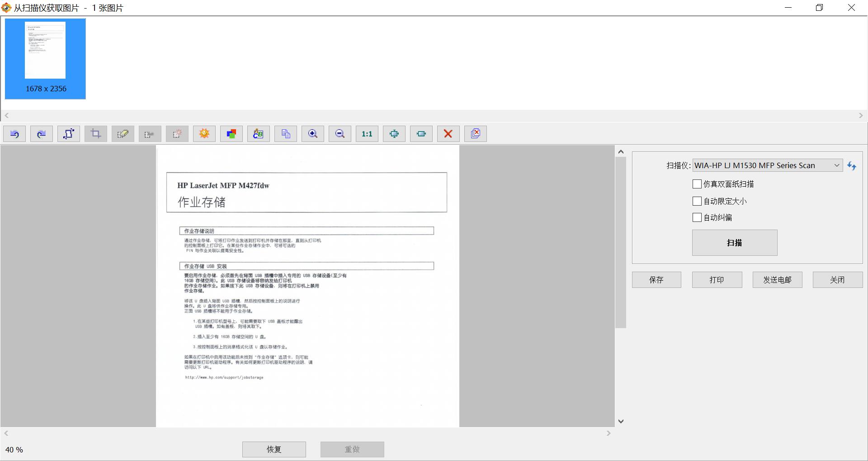Zoom out of the scanned page
This screenshot has height=461, width=868.
(x=340, y=134)
